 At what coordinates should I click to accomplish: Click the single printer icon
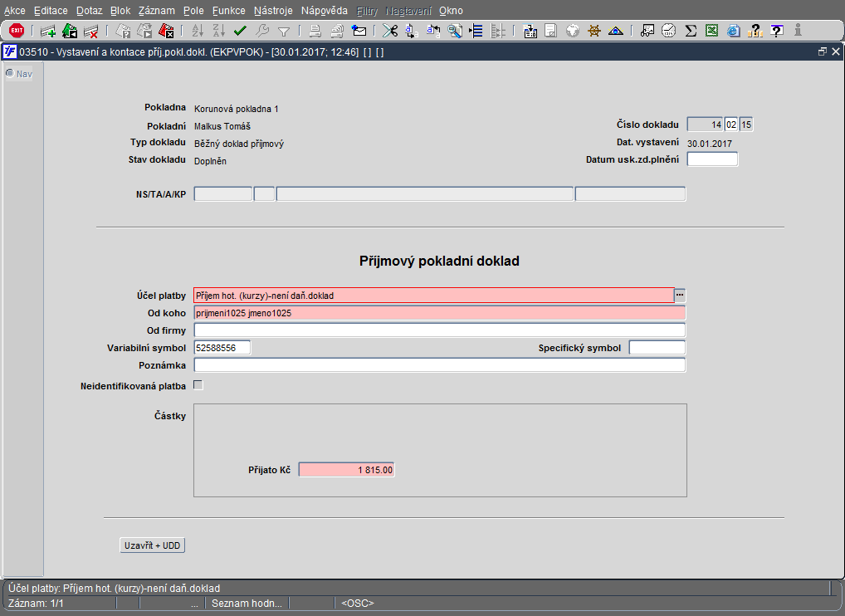coord(315,32)
